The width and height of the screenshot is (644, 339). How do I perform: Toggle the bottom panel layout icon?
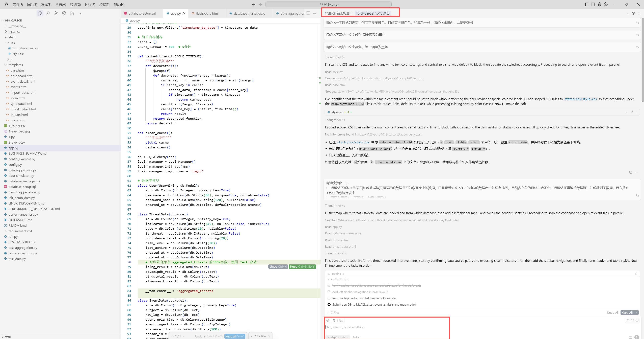pyautogui.click(x=593, y=4)
